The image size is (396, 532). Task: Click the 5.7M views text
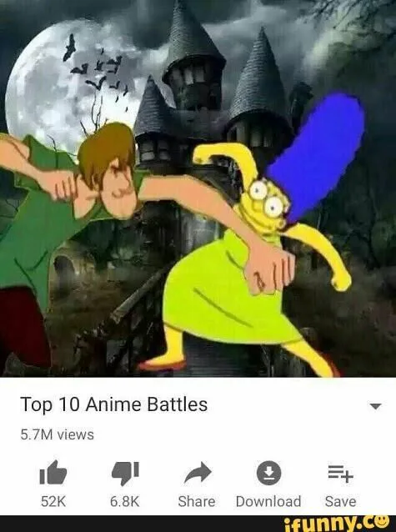(57, 434)
